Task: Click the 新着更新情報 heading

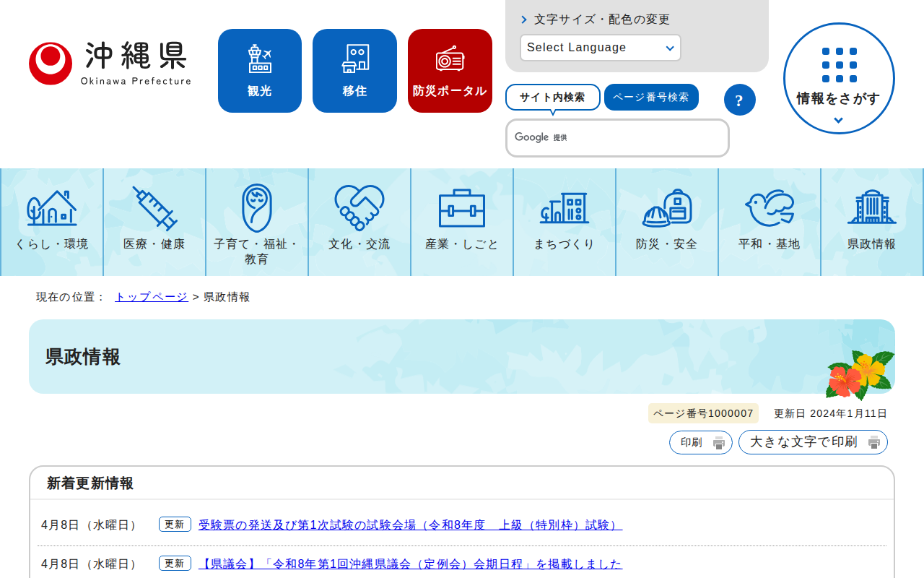Action: 90,483
